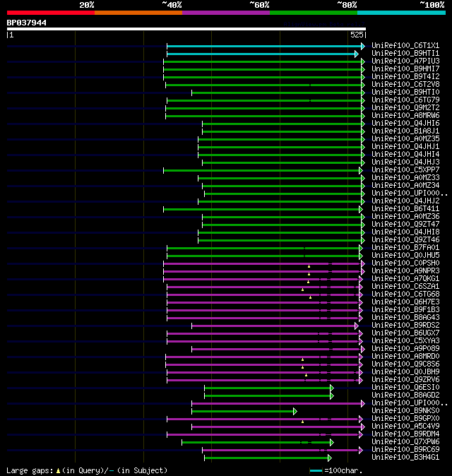
Task: Click the UniRef100_B3H4G1 label
Action: pos(405,458)
